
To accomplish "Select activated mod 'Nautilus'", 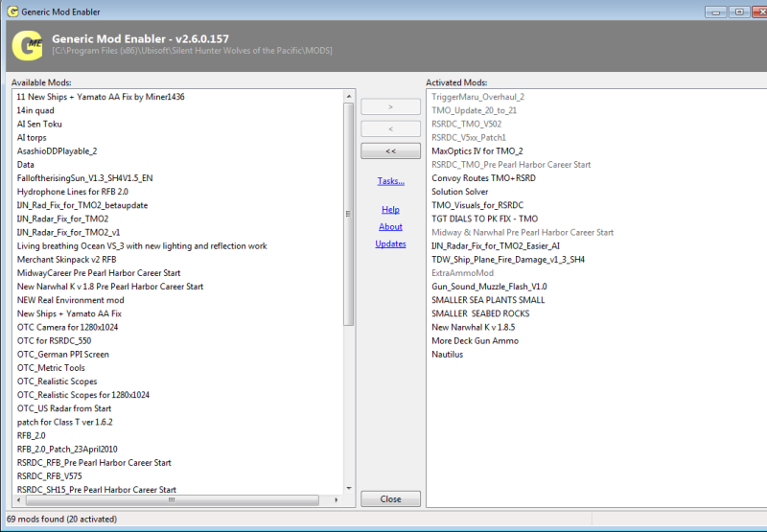I will pyautogui.click(x=447, y=355).
